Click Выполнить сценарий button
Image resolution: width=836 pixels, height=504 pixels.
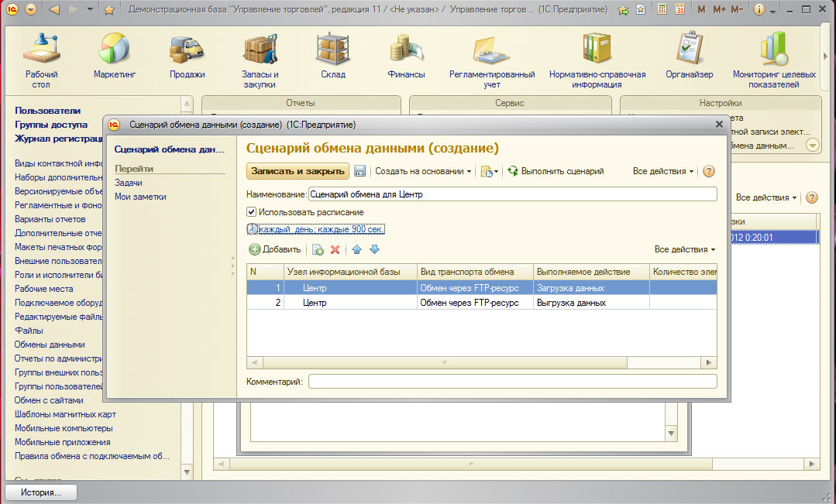[x=561, y=171]
